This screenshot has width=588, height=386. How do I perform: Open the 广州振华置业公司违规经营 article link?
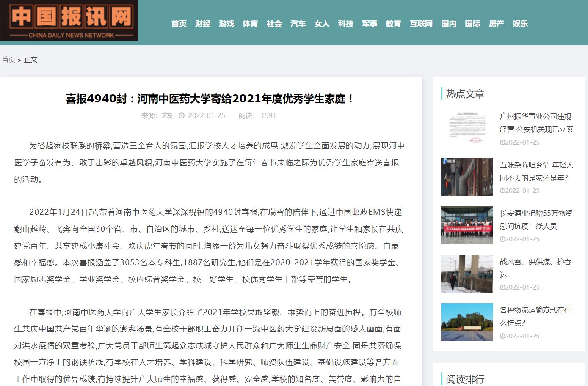[536, 123]
